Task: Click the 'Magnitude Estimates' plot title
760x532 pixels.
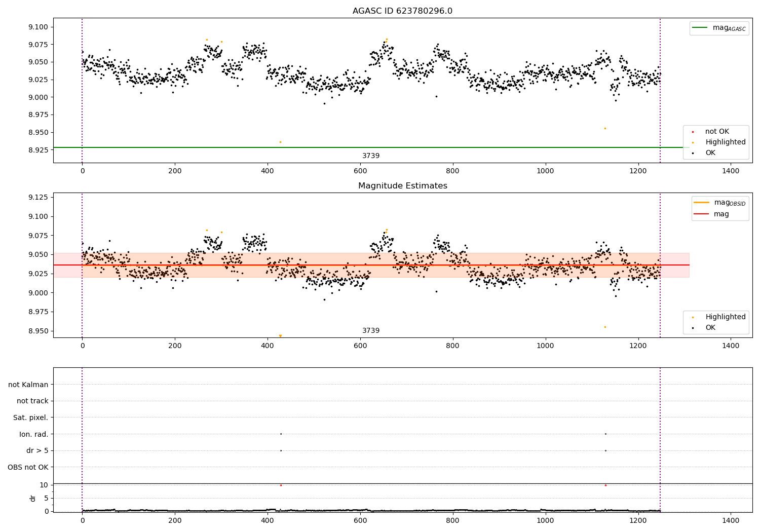Action: tap(402, 186)
